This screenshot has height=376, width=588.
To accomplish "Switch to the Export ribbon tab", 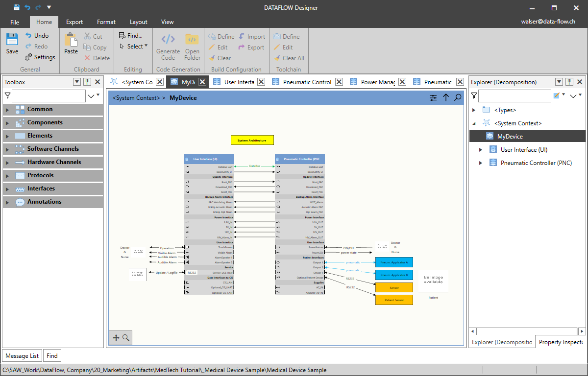I will coord(74,22).
